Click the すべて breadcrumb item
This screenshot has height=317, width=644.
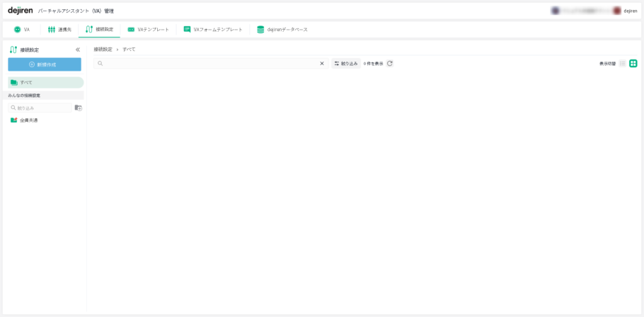click(129, 50)
